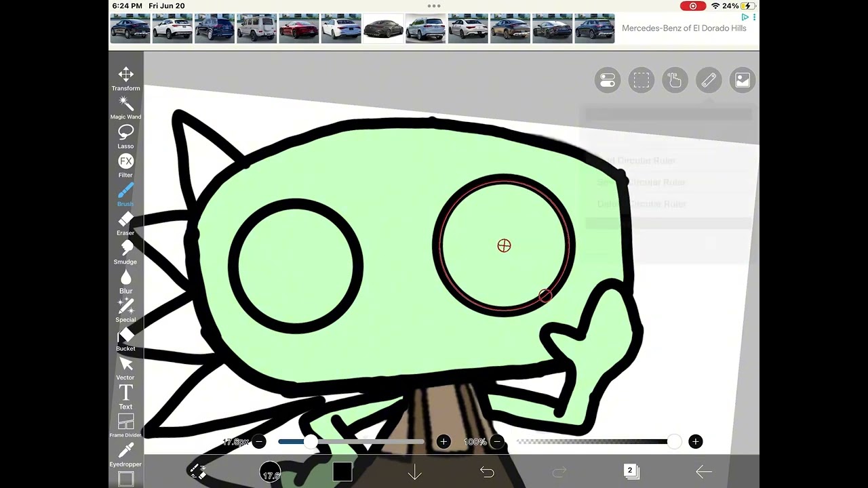Increase brush thickness with plus button
868x488 pixels.
(443, 442)
